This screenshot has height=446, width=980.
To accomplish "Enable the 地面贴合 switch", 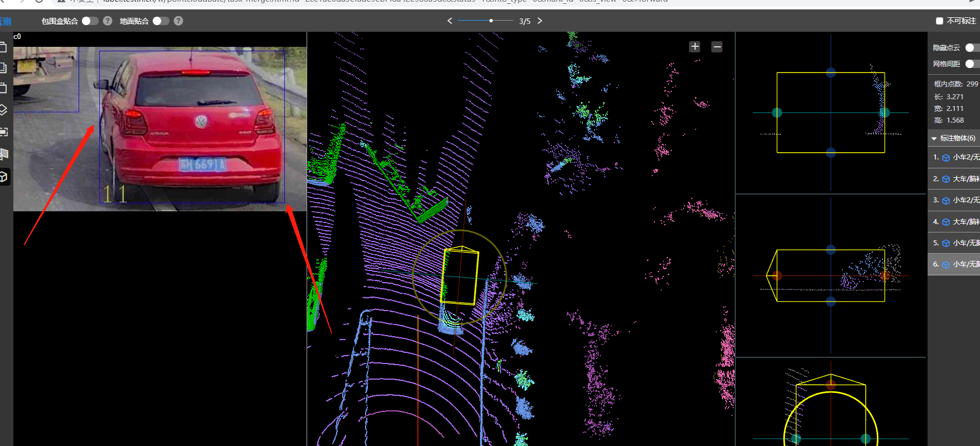I will pos(161,21).
